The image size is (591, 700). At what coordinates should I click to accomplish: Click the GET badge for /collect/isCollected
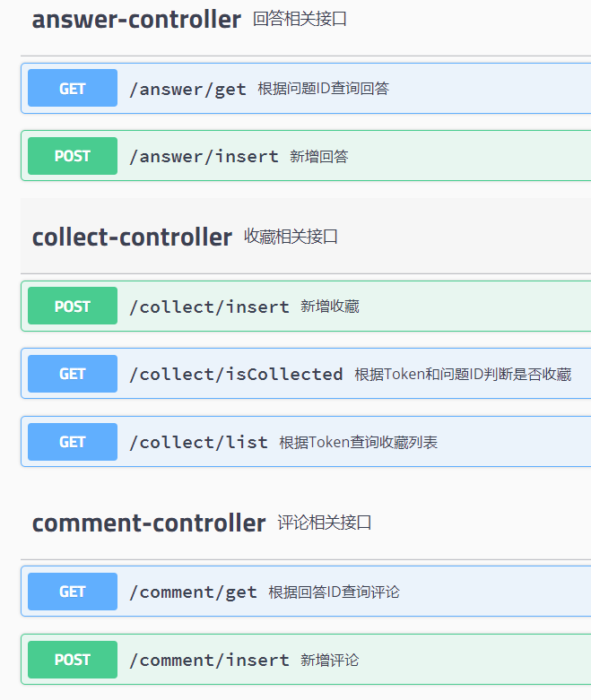click(73, 374)
